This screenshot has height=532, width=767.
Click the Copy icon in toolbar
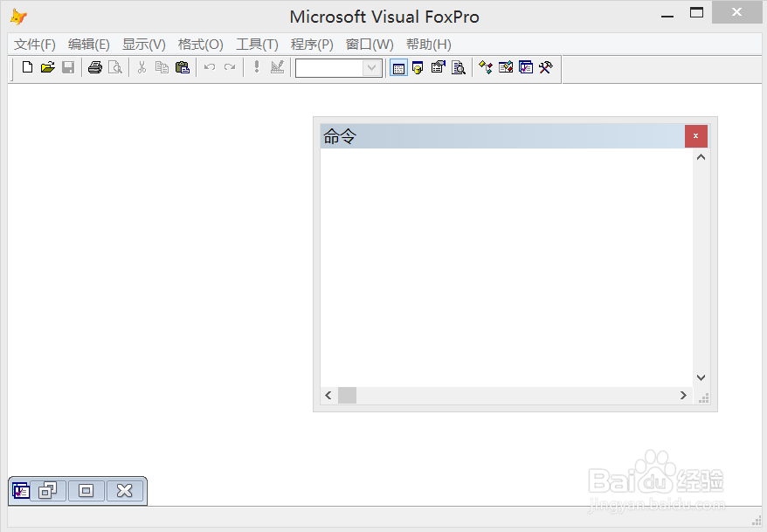pyautogui.click(x=162, y=67)
